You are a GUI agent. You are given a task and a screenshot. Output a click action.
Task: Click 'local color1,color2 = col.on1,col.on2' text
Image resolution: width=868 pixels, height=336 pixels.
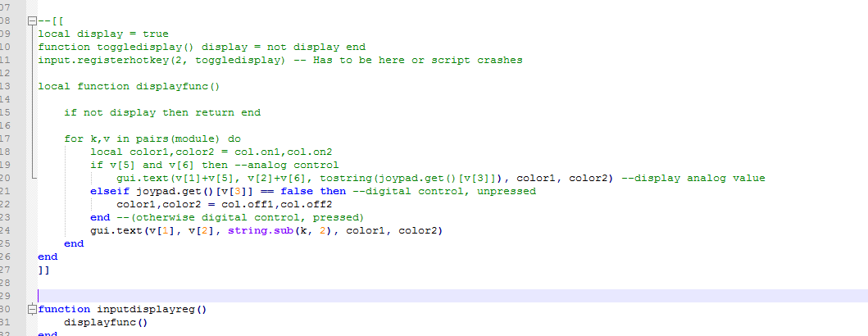[x=211, y=152]
